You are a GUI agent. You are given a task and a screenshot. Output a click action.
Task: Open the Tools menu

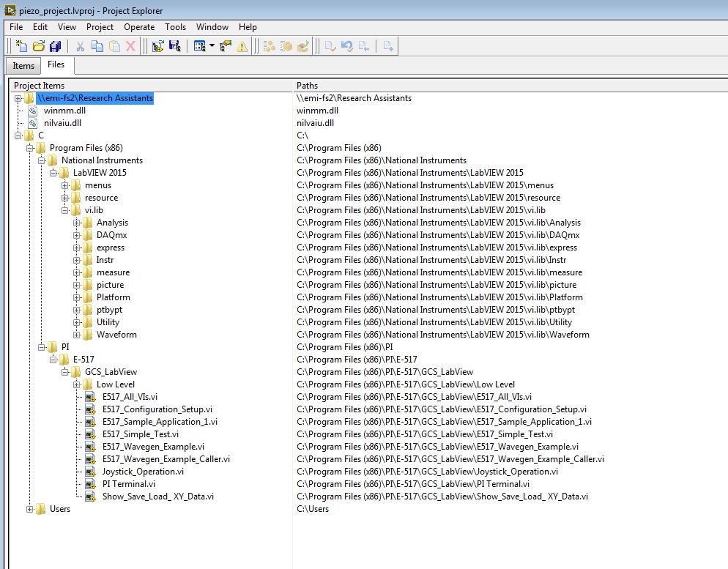click(176, 27)
